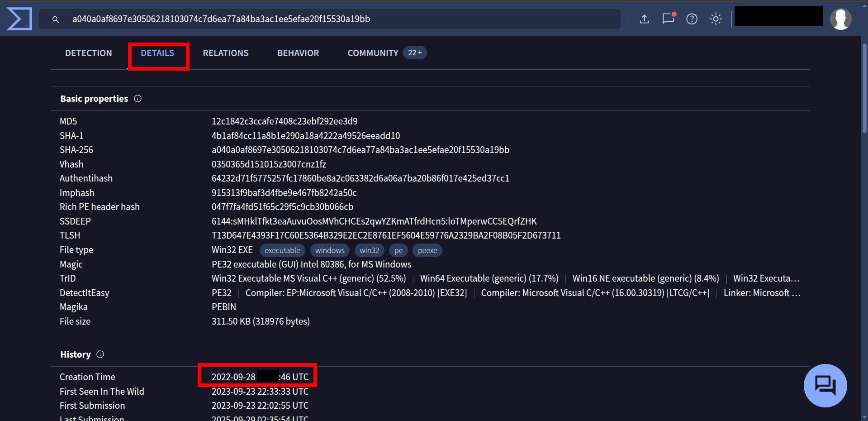
Task: Click the VirusTotal sigma logo
Action: point(19,19)
